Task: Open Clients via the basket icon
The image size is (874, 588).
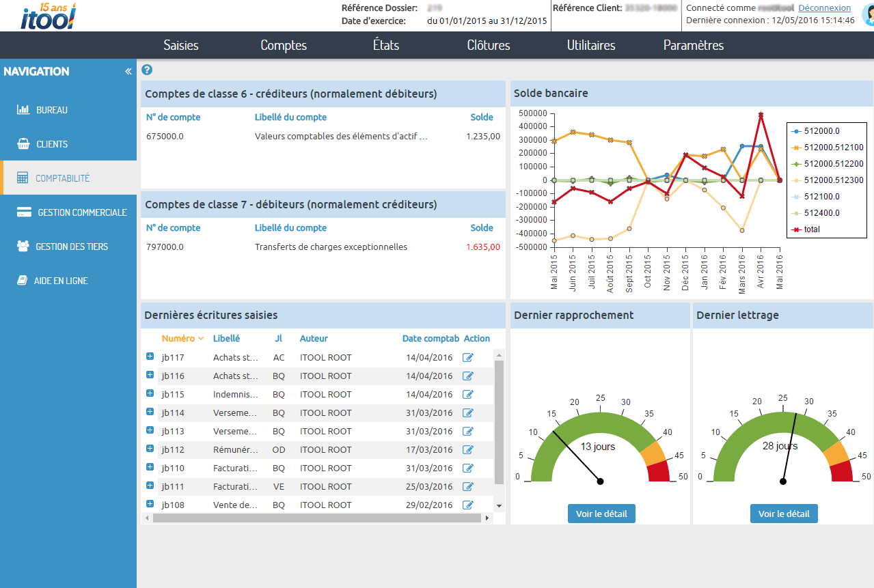Action: 23,144
